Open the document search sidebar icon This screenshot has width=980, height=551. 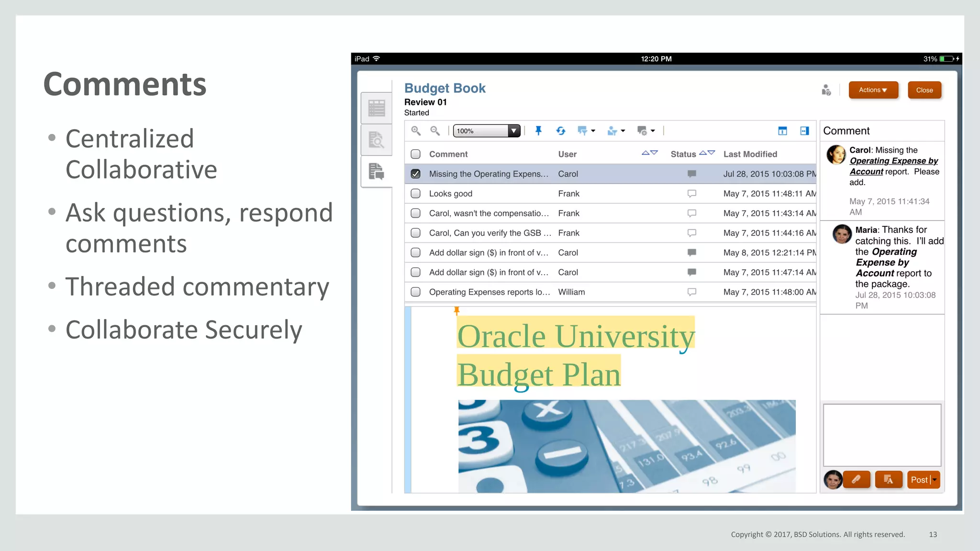377,140
